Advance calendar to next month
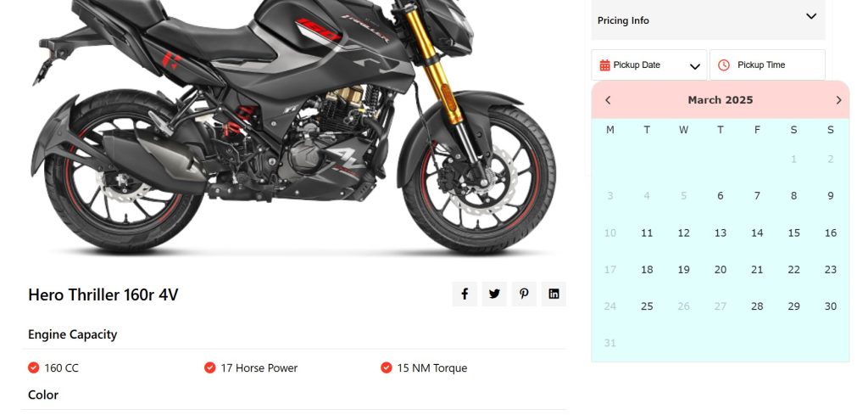868x415 pixels. pos(838,100)
